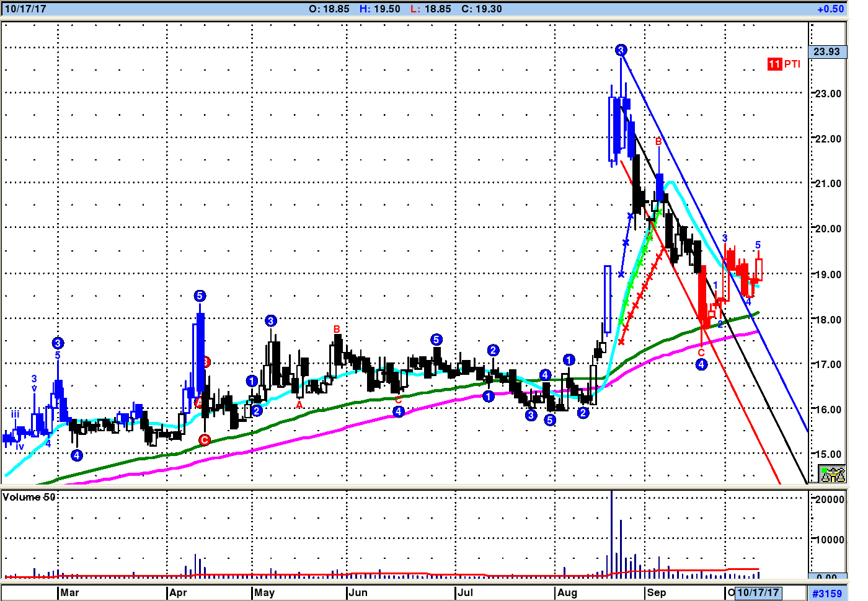The height and width of the screenshot is (601, 868).
Task: Select the circled 2 marker near the July high
Action: (x=493, y=350)
